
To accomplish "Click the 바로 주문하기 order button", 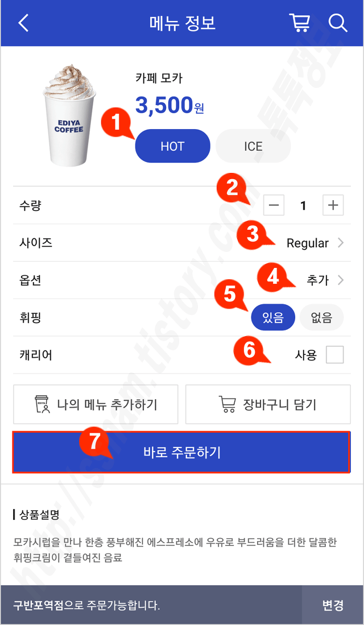I will coord(182,452).
